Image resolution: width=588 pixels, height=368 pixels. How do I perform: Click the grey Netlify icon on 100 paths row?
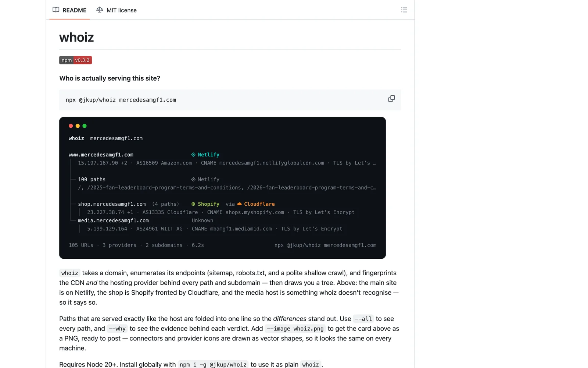click(x=193, y=179)
